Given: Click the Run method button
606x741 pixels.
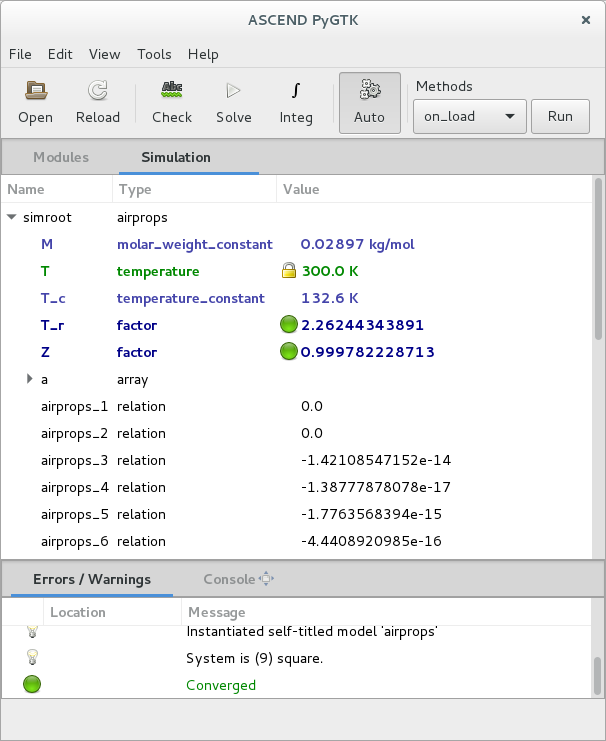Looking at the screenshot, I should coord(560,116).
